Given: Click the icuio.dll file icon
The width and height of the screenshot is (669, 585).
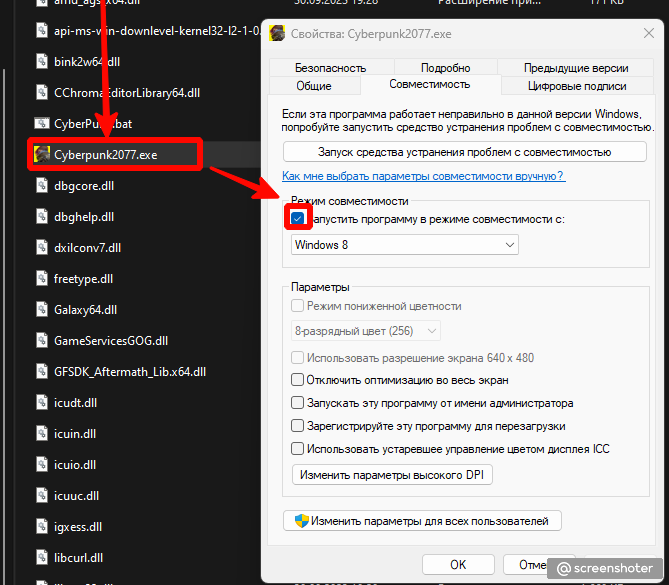Looking at the screenshot, I should (x=42, y=465).
